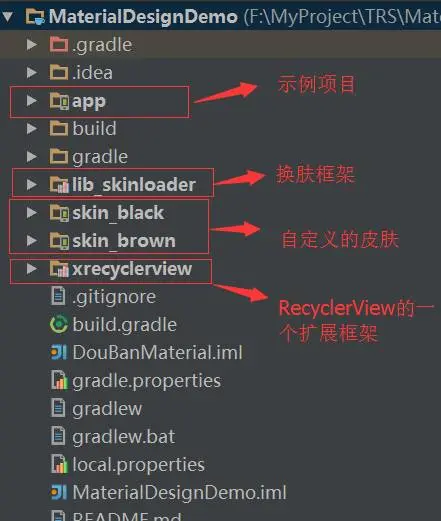Click the .gitignore text file icon

58,296
